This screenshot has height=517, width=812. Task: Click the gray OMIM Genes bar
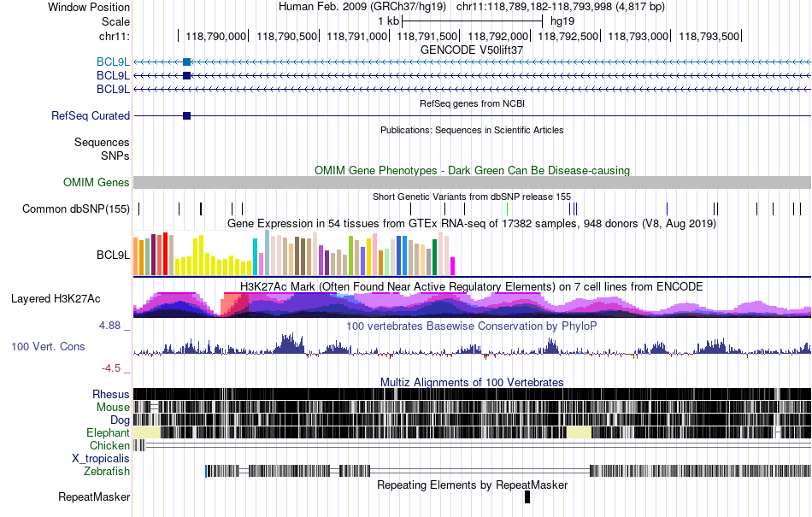[472, 182]
